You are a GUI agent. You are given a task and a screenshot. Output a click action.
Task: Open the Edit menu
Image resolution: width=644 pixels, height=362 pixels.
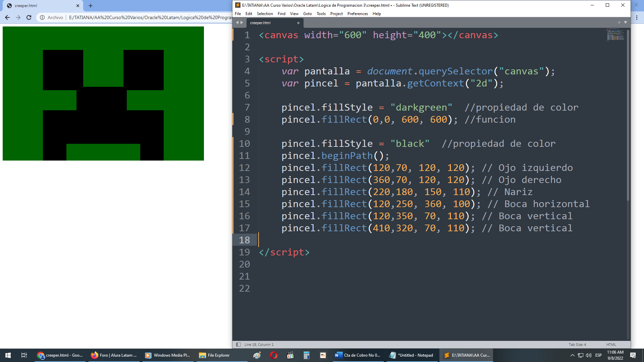click(x=249, y=14)
